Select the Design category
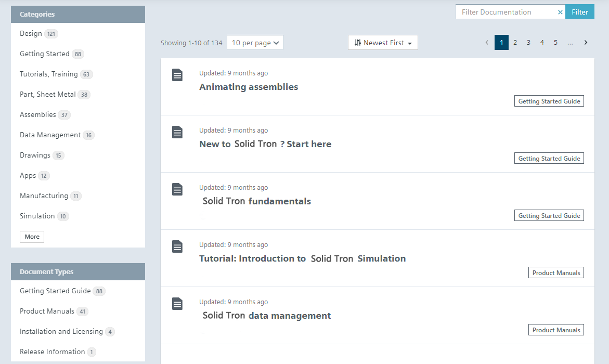The height and width of the screenshot is (364, 609). 31,33
